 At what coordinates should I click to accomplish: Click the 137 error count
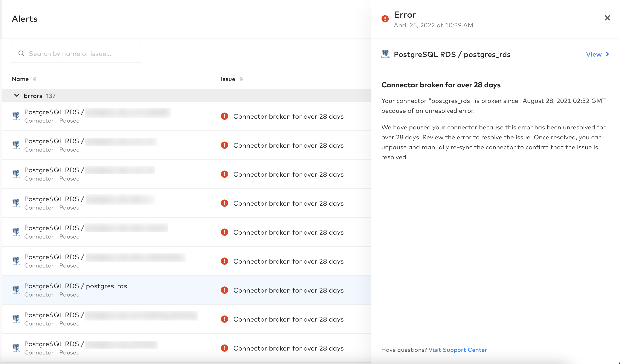click(51, 96)
